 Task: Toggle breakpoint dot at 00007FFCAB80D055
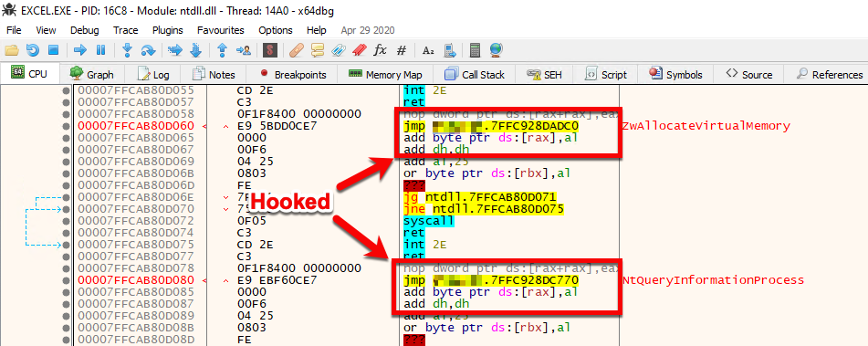[x=66, y=90]
